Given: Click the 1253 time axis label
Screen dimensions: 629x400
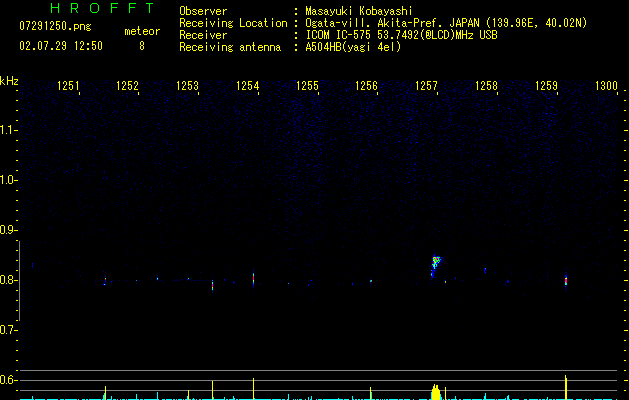Looking at the screenshot, I should click(x=187, y=86).
